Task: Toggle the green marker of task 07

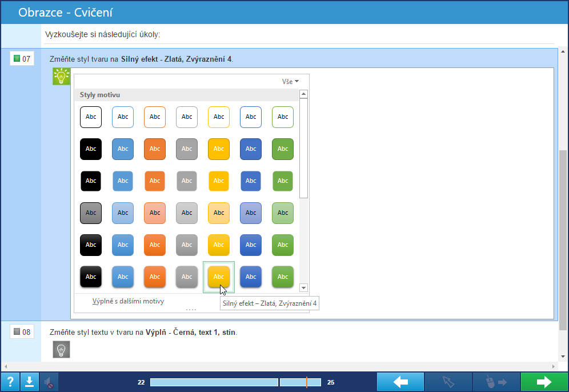Action: click(17, 58)
